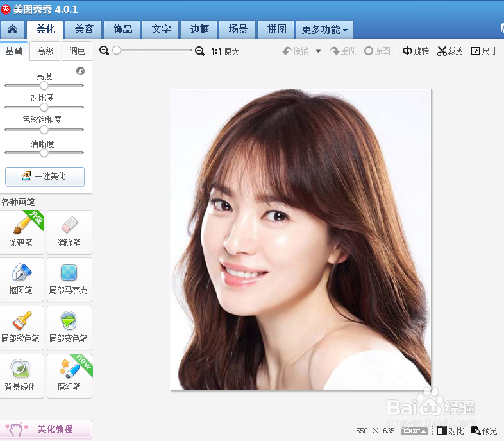
Task: Click the 重做 redo button
Action: point(343,51)
